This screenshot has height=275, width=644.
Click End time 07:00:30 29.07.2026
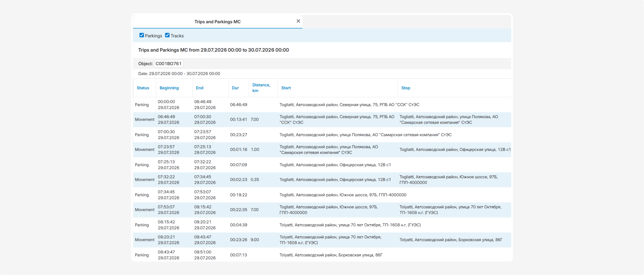205,120
